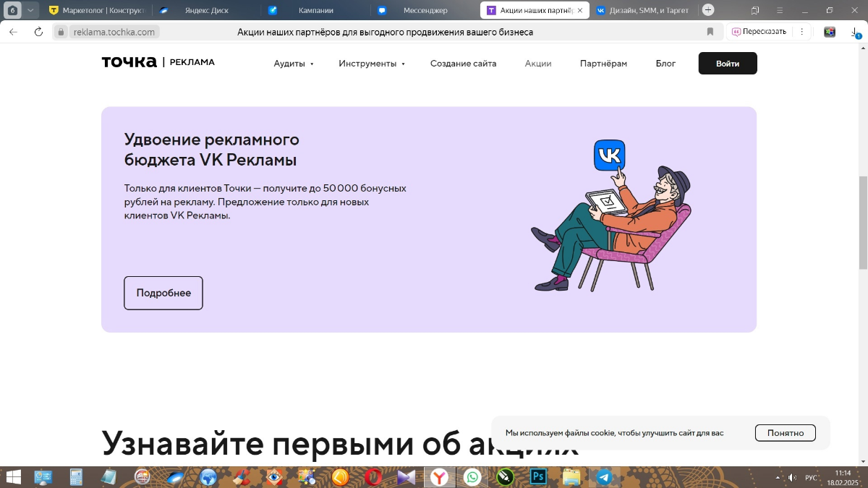Expand the Инструменты dropdown

point(367,64)
